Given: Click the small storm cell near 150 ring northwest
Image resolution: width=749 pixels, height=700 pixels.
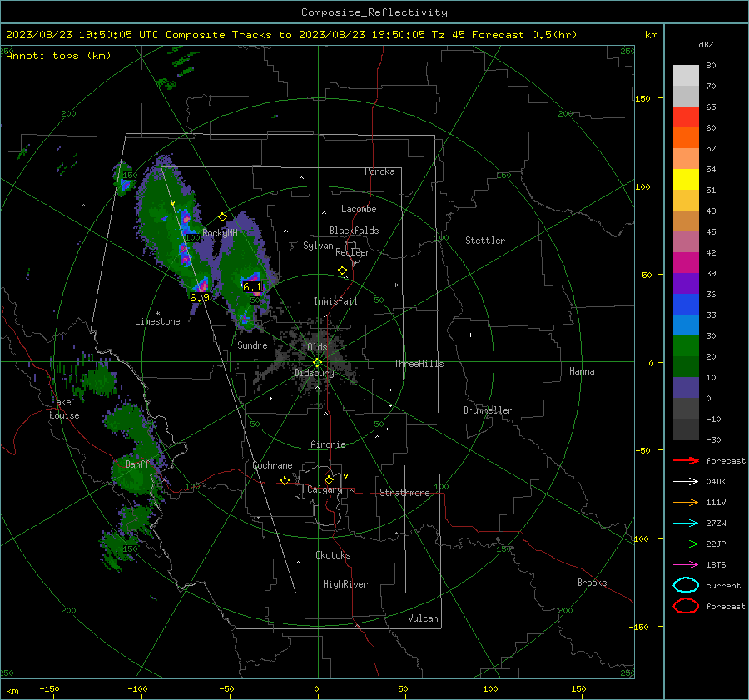Looking at the screenshot, I should [124, 178].
